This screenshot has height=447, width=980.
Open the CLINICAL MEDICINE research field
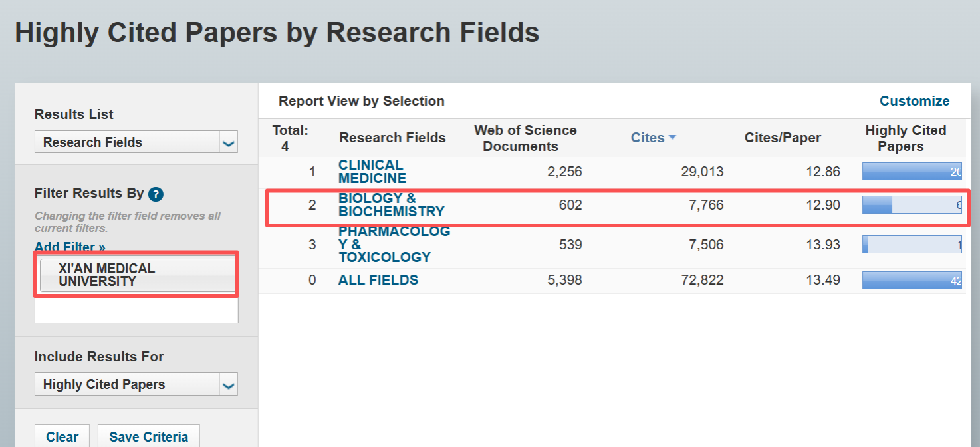click(372, 172)
